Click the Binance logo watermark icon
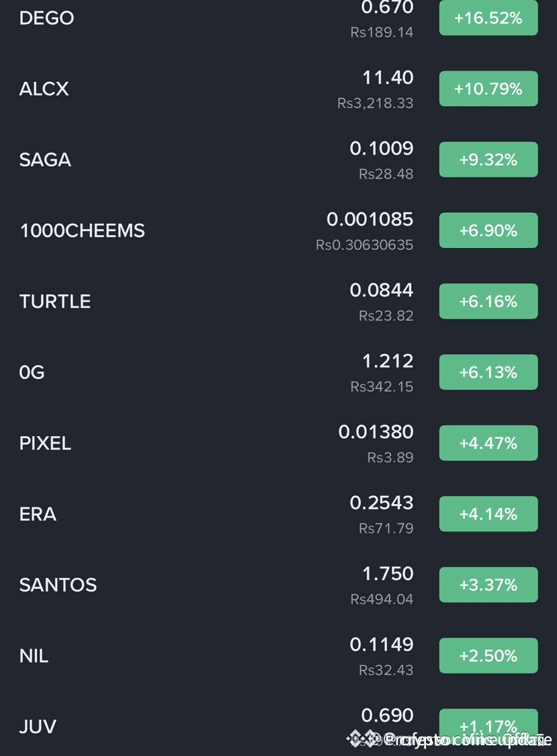Image resolution: width=557 pixels, height=756 pixels. tap(361, 739)
